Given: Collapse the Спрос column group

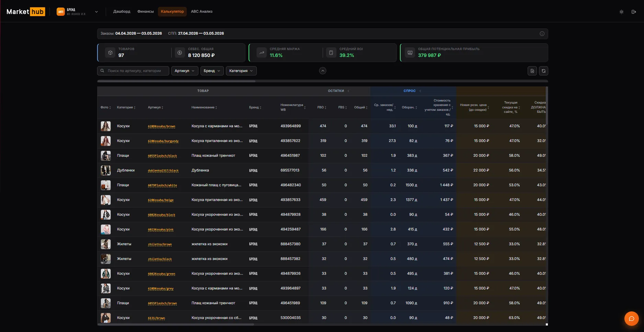Looking at the screenshot, I should coord(420,91).
